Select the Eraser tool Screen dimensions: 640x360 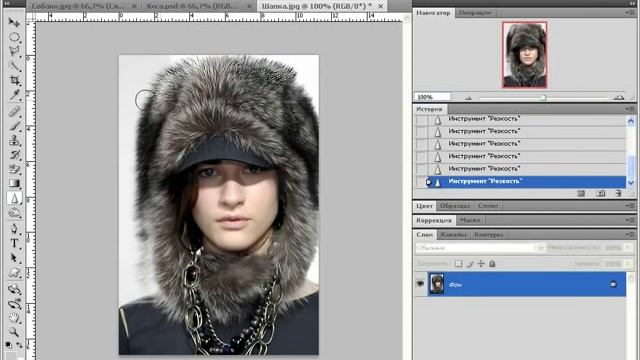pyautogui.click(x=14, y=169)
